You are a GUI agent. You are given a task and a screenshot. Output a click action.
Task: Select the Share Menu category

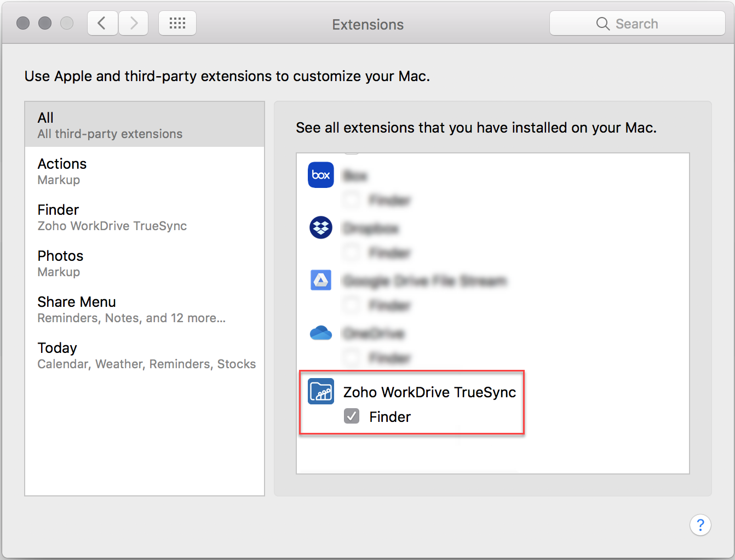(145, 309)
